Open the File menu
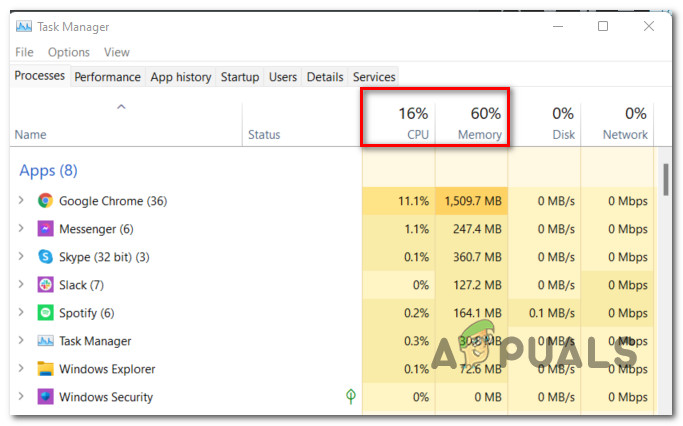The image size is (683, 426). tap(24, 52)
